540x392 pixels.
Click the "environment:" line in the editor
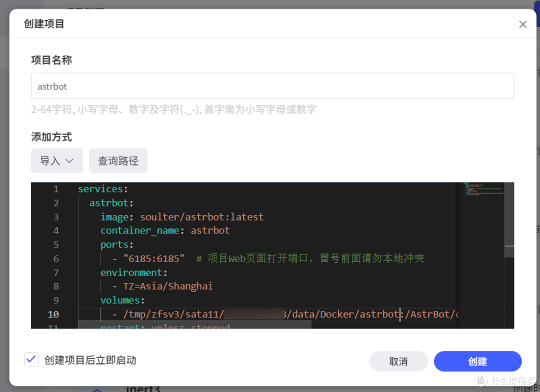tap(133, 272)
